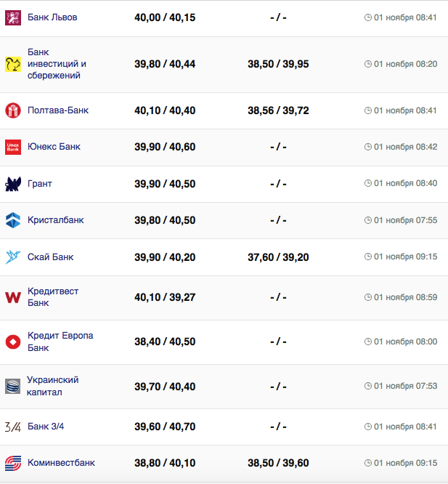Open the Украинский капитал bank link
Viewport: 448px width, 484px height.
pos(52,386)
